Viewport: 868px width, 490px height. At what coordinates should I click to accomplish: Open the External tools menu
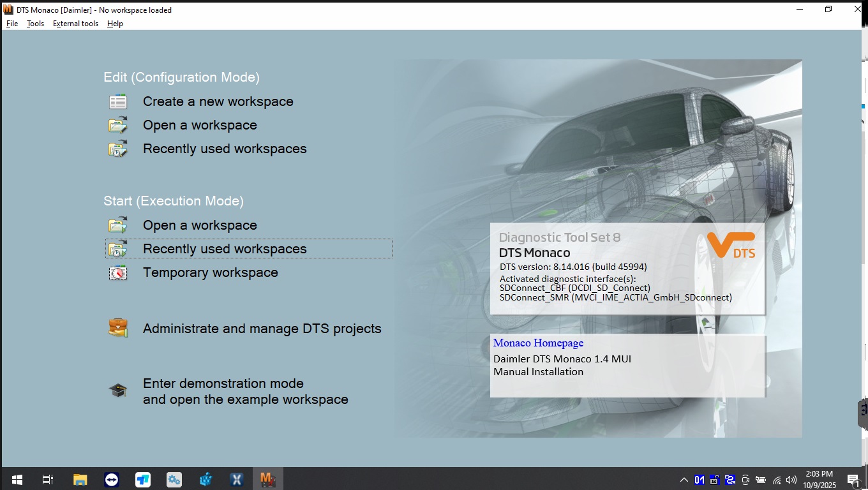(x=75, y=24)
